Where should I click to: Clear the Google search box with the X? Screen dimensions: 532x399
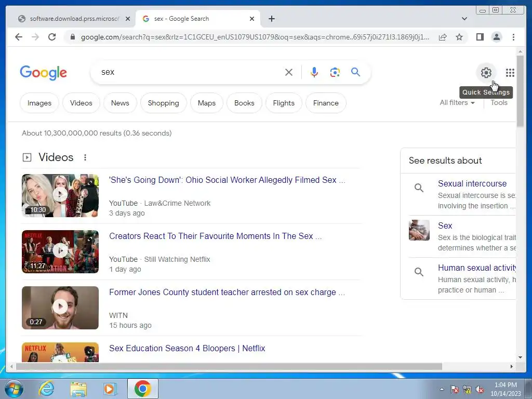click(289, 72)
